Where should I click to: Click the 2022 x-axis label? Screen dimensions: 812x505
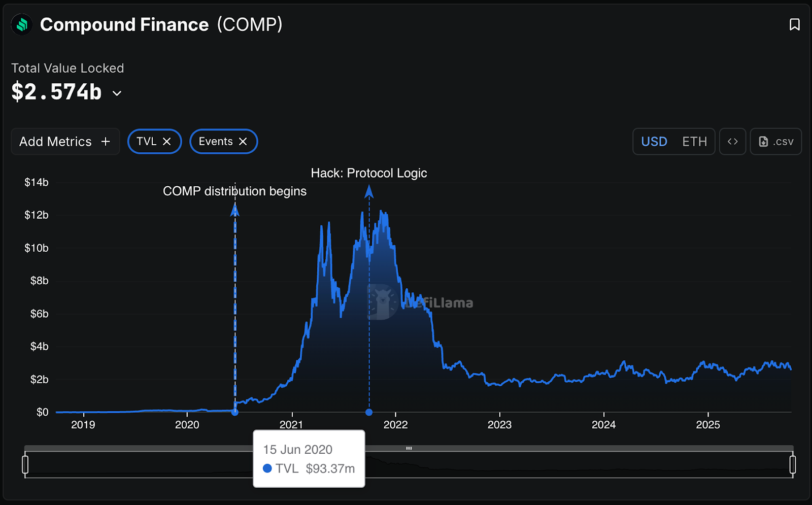coord(395,425)
